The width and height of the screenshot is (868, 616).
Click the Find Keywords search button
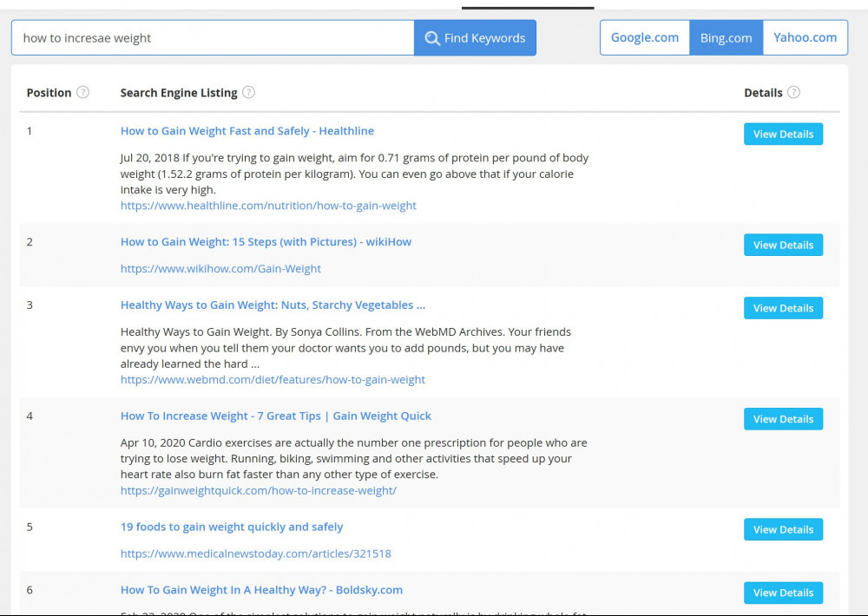[x=475, y=37]
